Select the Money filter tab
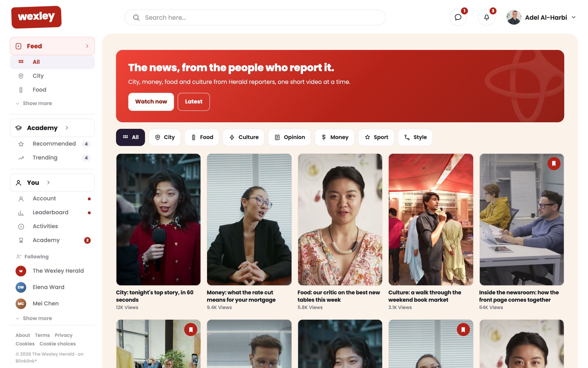The height and width of the screenshot is (368, 588). tap(334, 137)
